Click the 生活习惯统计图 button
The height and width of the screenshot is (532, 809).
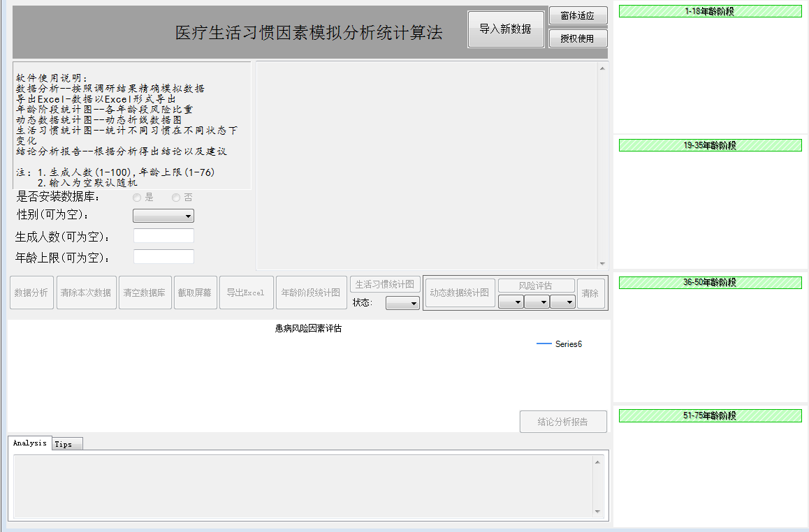385,285
